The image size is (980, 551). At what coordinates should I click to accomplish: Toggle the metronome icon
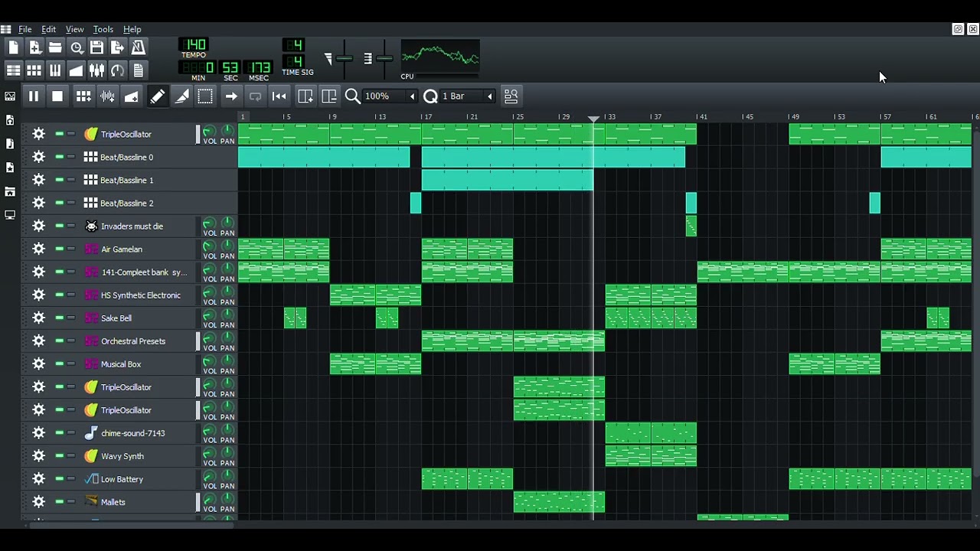tap(138, 47)
